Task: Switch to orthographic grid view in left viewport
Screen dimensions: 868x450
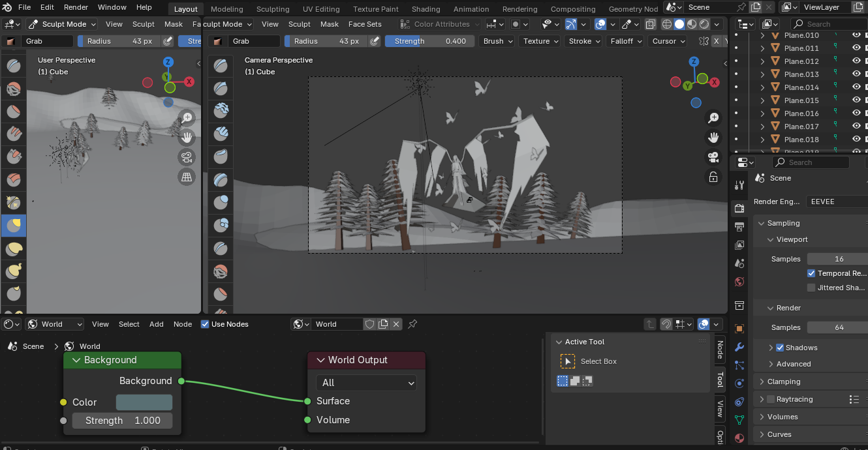Action: [x=187, y=177]
